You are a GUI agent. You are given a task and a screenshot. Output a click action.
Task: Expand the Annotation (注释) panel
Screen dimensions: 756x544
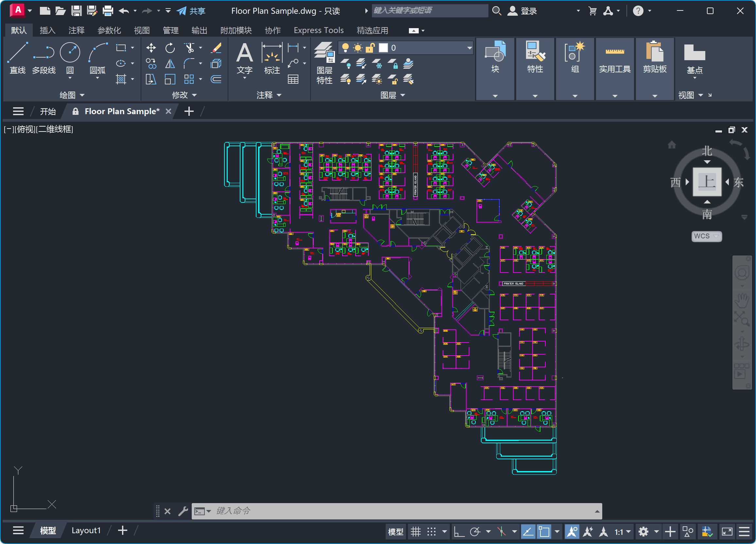coord(269,95)
